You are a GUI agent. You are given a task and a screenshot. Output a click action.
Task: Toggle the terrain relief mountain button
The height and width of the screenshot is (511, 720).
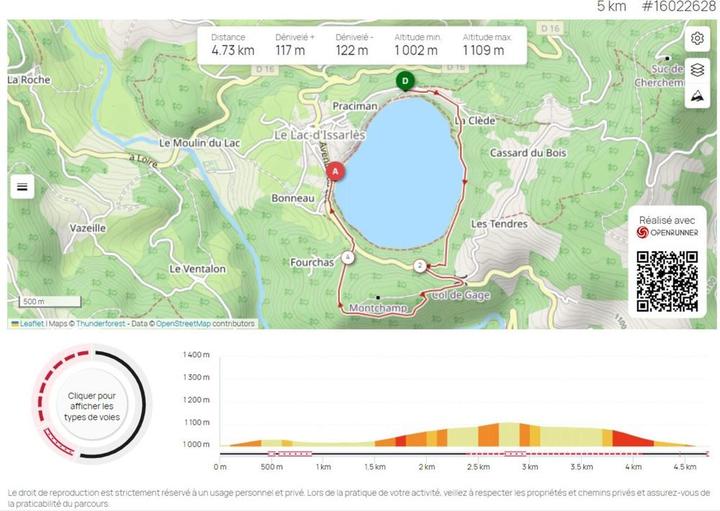[697, 97]
